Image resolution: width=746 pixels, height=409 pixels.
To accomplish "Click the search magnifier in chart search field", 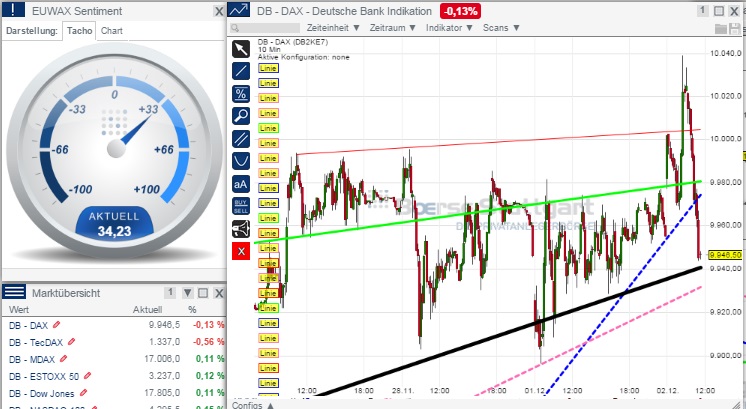I will tap(235, 29).
